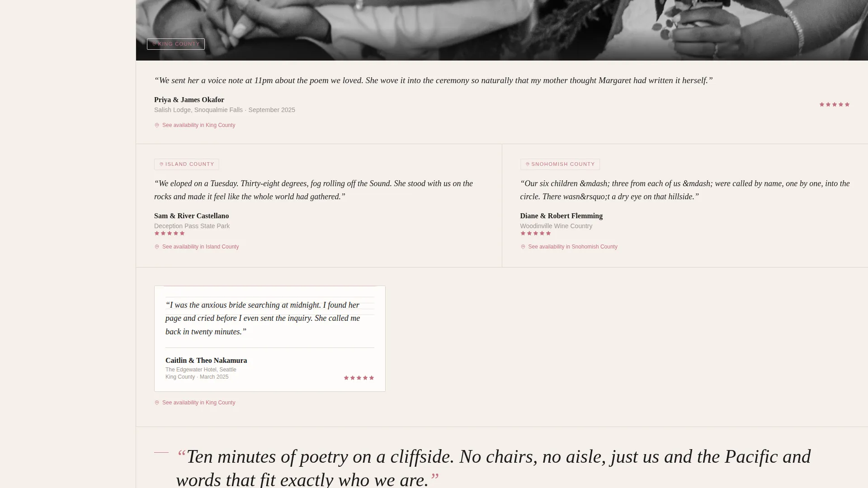Click Castellano review star rating
The width and height of the screenshot is (868, 488).
click(170, 233)
